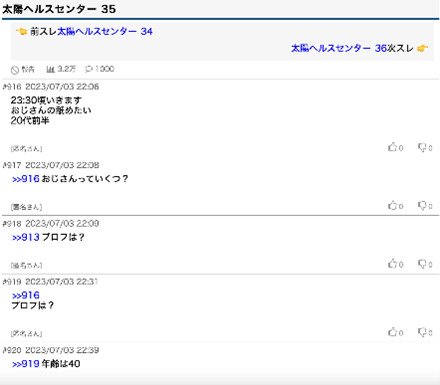
Task: Click the text おじさんっていくつ？ in post #917
Action: 85,179
